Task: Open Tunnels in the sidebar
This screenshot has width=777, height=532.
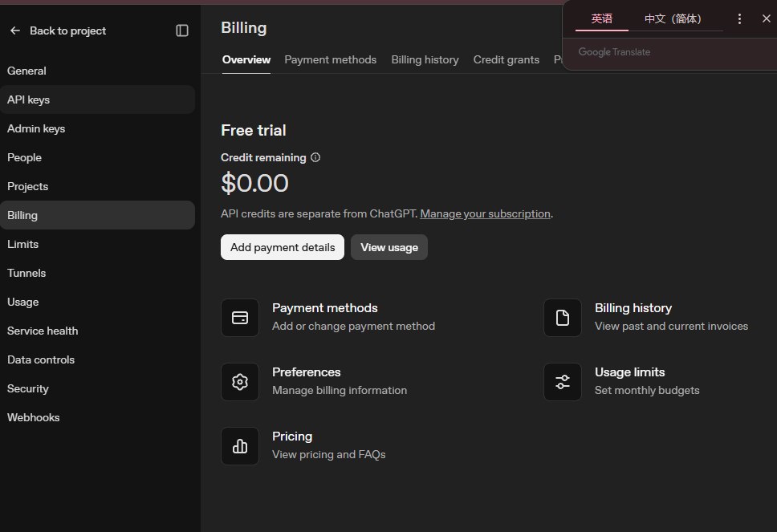Action: pos(98,273)
